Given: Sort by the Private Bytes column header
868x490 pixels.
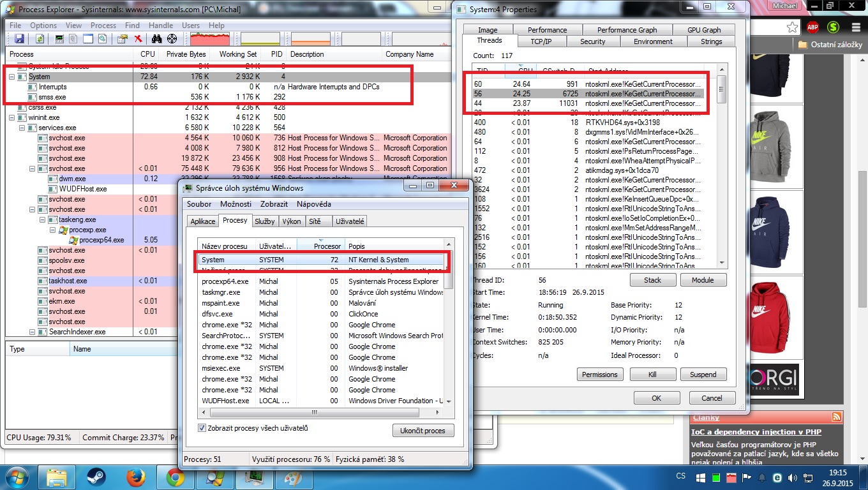Looking at the screenshot, I should click(186, 54).
